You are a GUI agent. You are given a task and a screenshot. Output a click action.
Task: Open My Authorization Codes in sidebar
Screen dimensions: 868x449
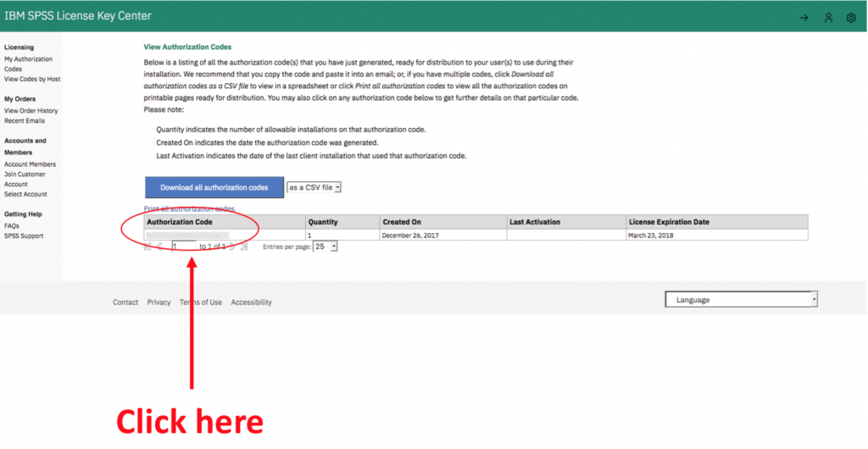(28, 64)
